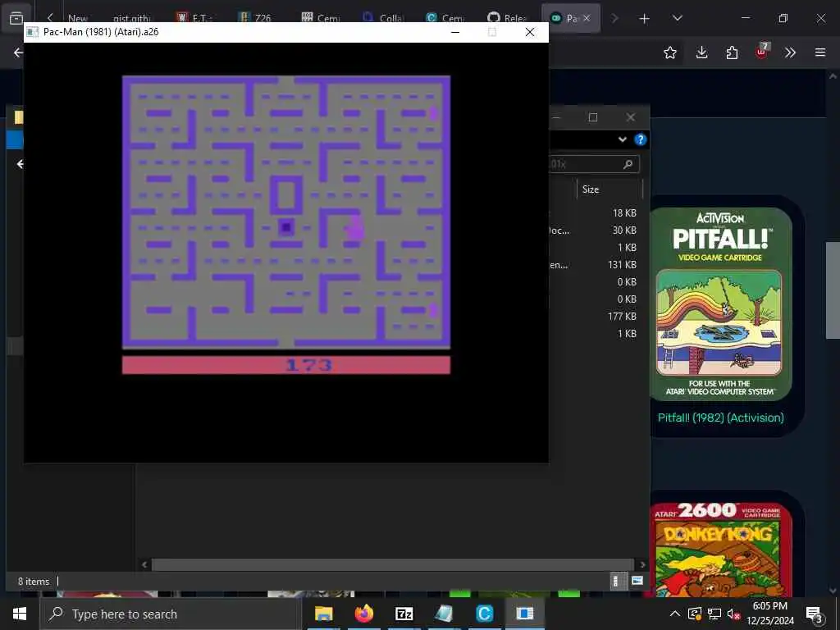Open the Firefox hamburger application menu

(x=820, y=52)
